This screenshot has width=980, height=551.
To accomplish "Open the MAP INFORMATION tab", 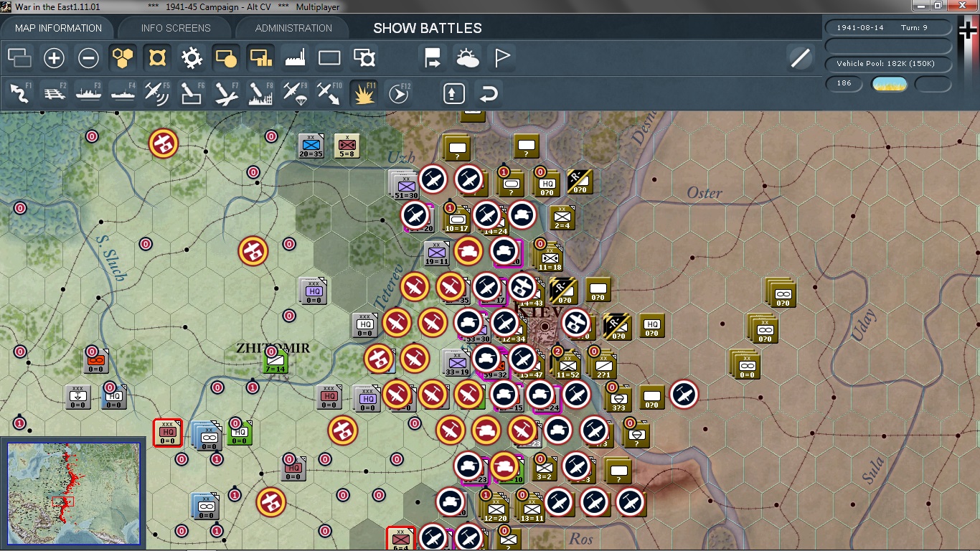I will point(58,28).
